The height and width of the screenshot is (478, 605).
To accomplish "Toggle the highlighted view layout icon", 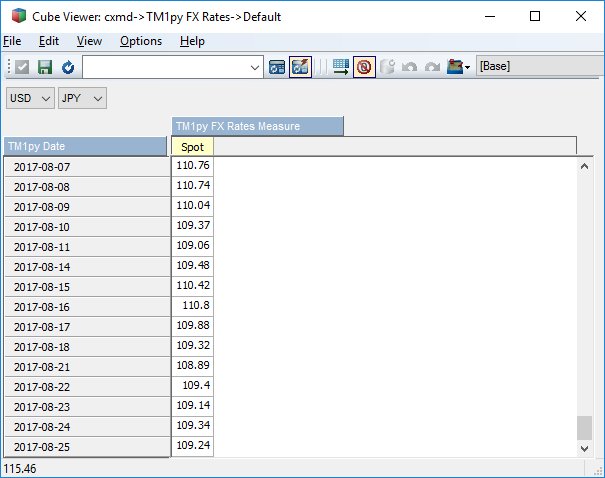I will click(300, 67).
